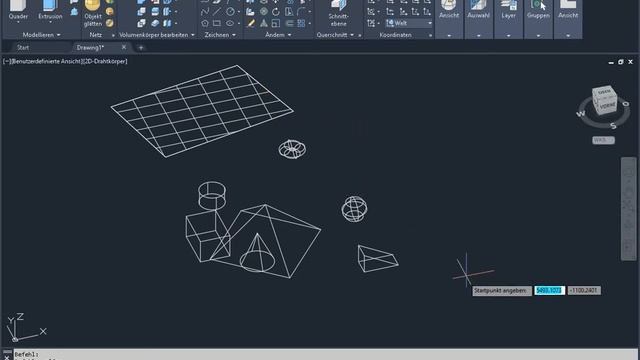The height and width of the screenshot is (360, 640).
Task: Select the Rectangle tool in Zeichnen
Action: [x=217, y=23]
